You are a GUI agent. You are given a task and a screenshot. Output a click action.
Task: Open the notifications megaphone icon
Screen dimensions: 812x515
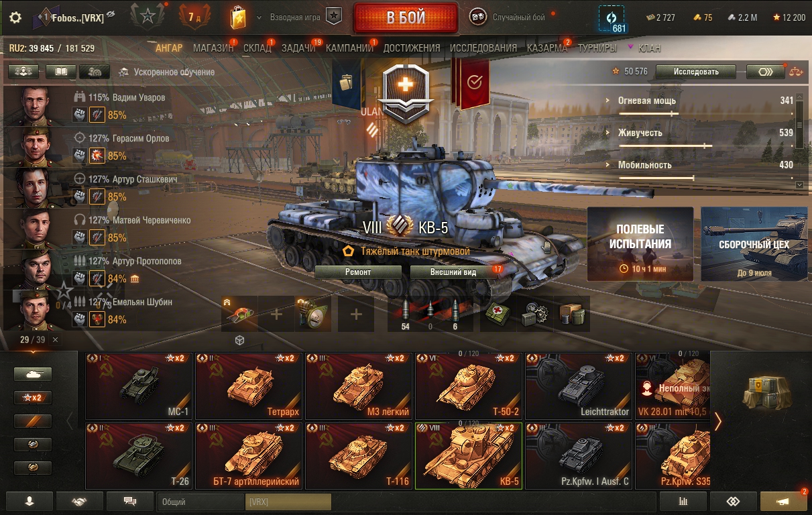tap(783, 501)
